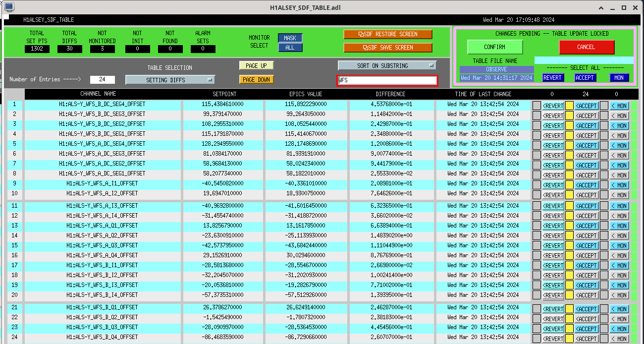
Task: Toggle ACCEPT for row 14 WFS_A_Q2_OFFSET
Action: point(587,236)
